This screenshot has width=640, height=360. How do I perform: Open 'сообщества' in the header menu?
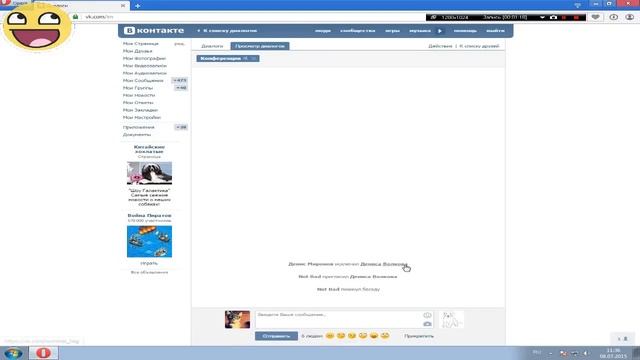click(358, 31)
